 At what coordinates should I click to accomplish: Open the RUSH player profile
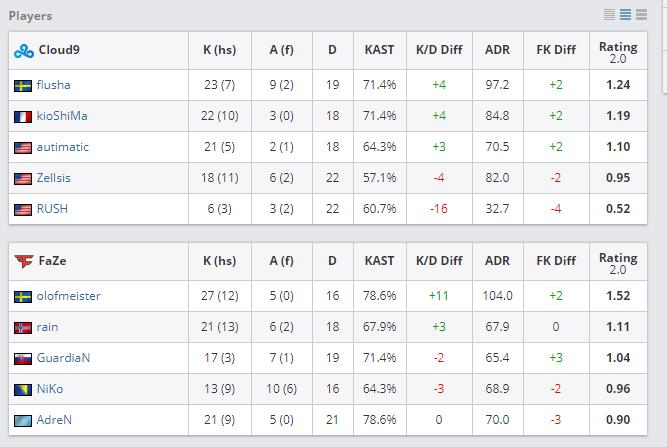52,209
